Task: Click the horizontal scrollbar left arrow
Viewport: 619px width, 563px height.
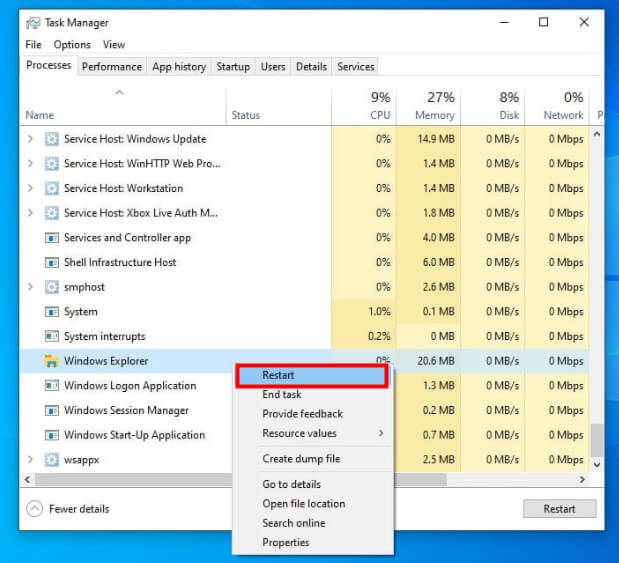Action: [x=27, y=479]
